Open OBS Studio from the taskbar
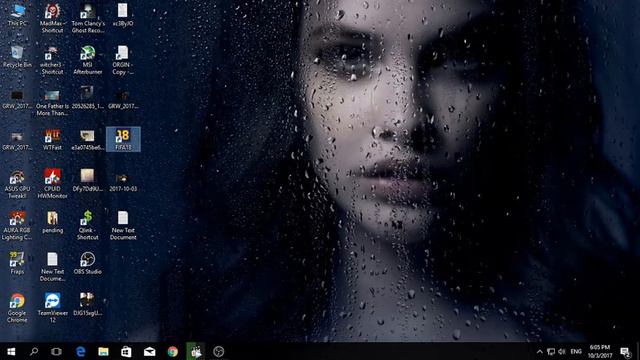 218,351
